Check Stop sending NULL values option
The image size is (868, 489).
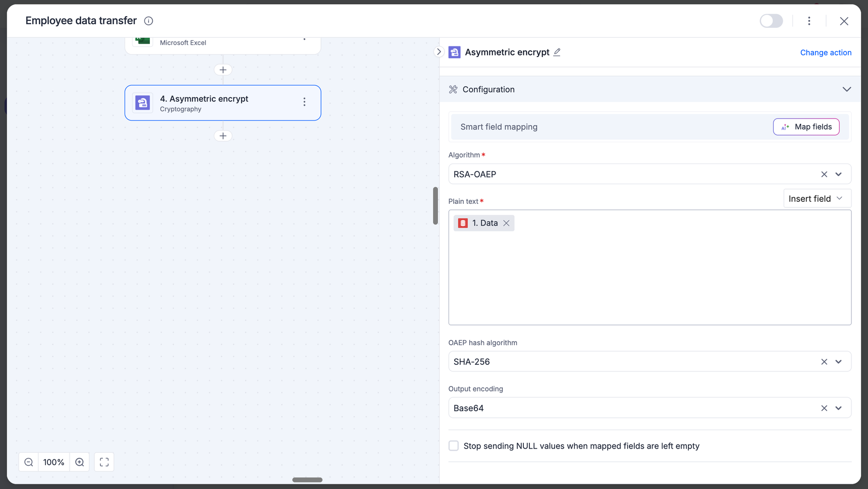point(454,446)
